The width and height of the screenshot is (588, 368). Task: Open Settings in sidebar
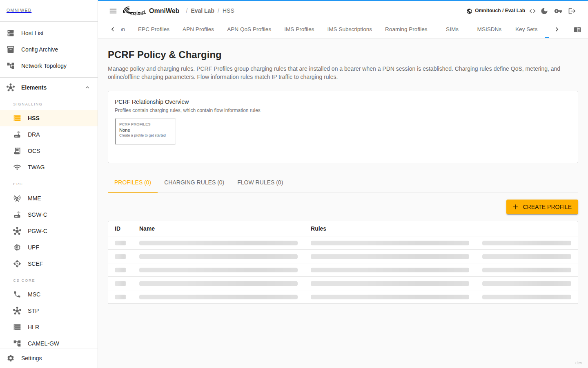pos(49,358)
